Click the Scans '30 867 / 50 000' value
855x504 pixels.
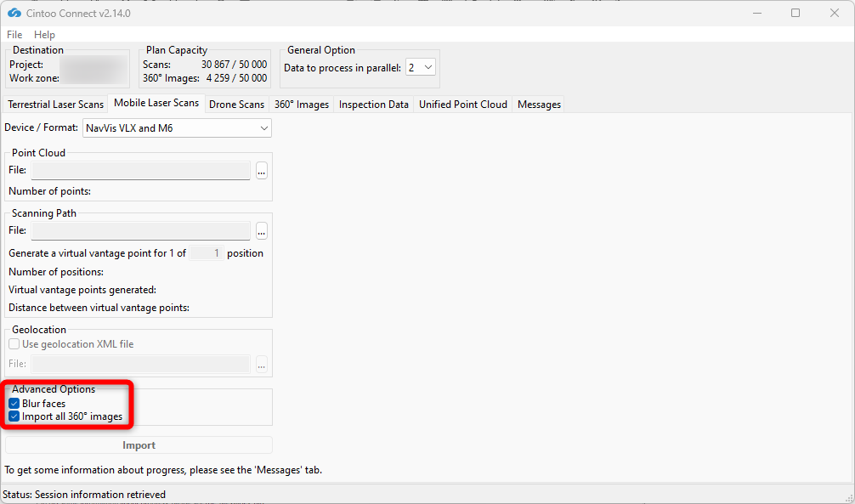(234, 65)
